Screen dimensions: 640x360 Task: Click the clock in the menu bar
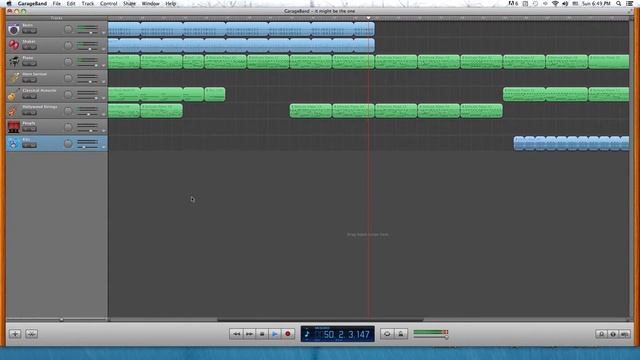[x=596, y=4]
